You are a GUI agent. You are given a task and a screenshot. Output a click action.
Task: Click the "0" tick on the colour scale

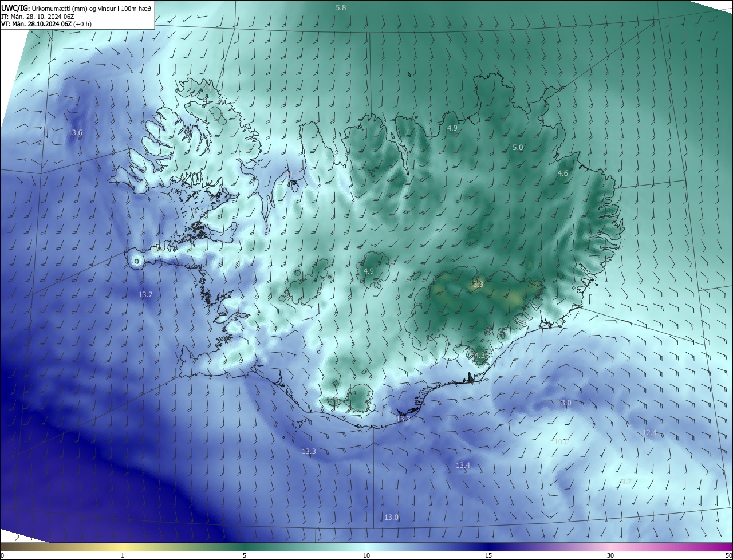(2, 555)
